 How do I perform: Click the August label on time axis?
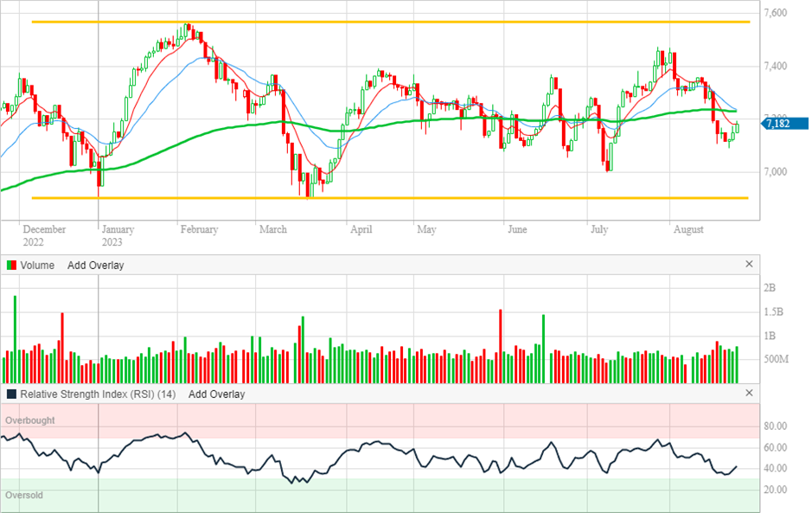pyautogui.click(x=688, y=229)
